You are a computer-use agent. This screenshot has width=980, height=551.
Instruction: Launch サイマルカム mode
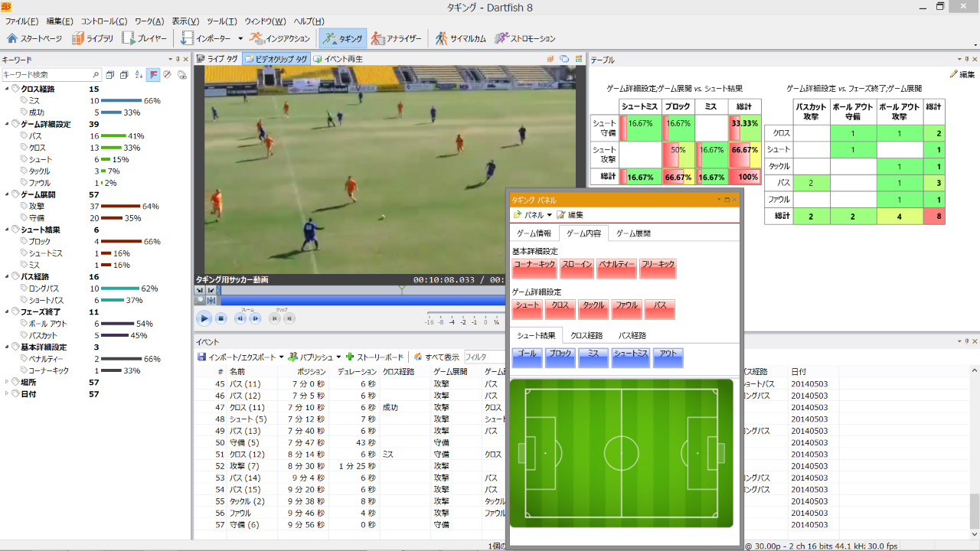460,38
